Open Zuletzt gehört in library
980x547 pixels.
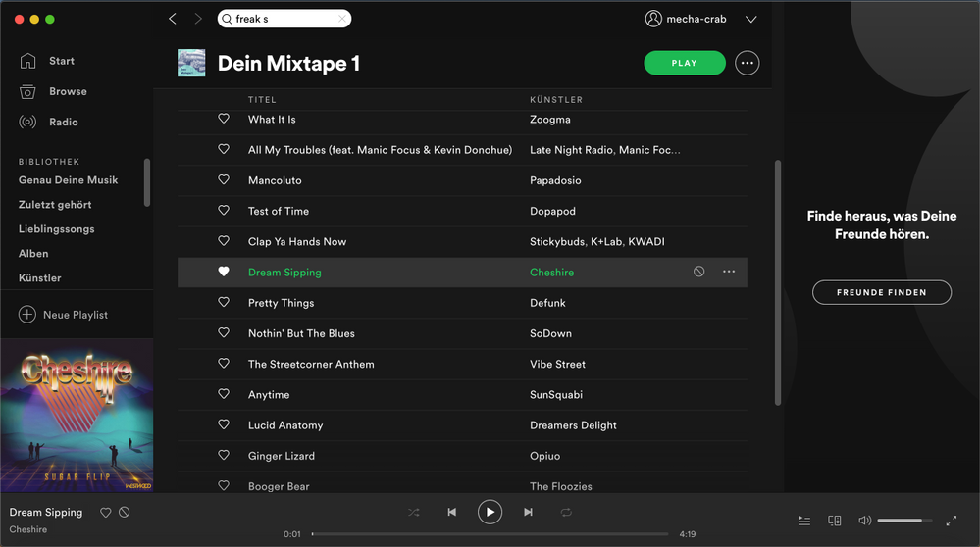55,204
